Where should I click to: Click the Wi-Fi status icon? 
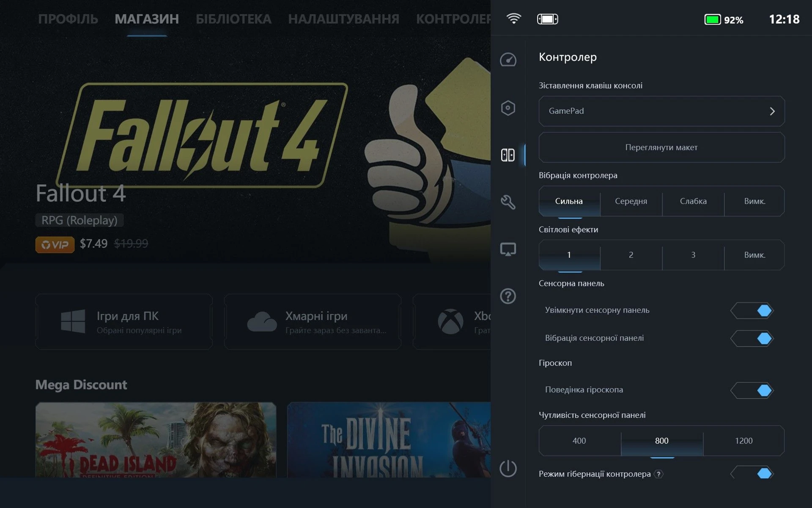pos(514,19)
